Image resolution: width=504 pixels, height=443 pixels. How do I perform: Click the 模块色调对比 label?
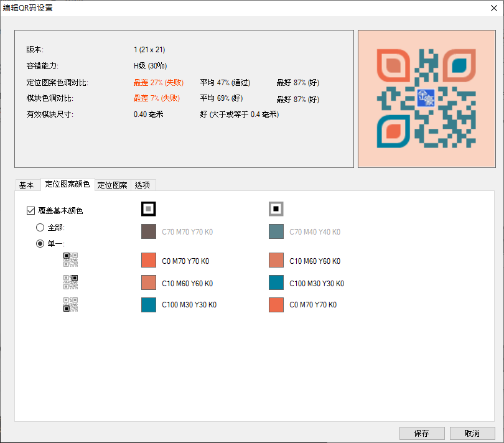click(50, 98)
